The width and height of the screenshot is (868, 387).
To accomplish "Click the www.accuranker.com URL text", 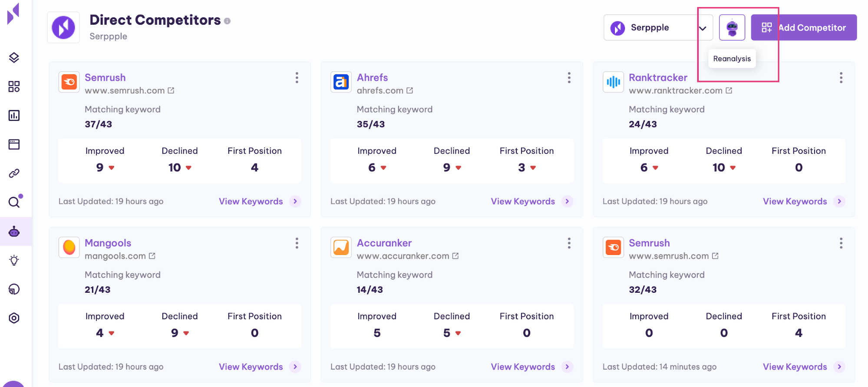I will pos(403,256).
